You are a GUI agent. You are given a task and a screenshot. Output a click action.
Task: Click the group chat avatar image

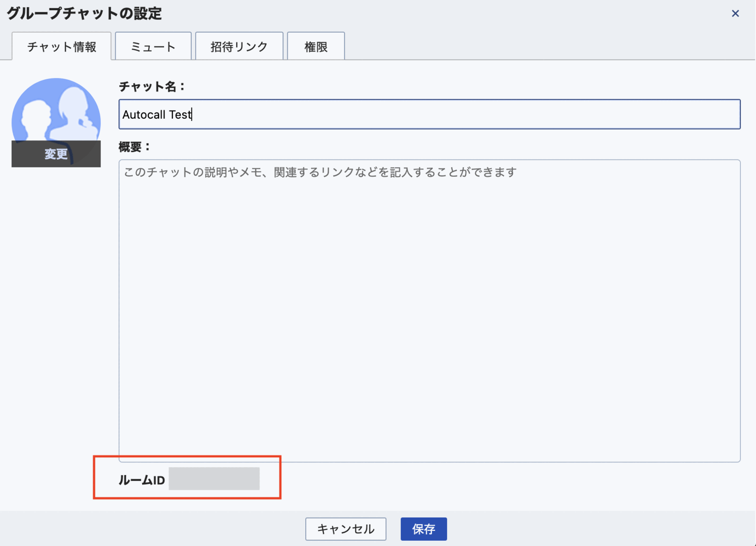(x=56, y=122)
